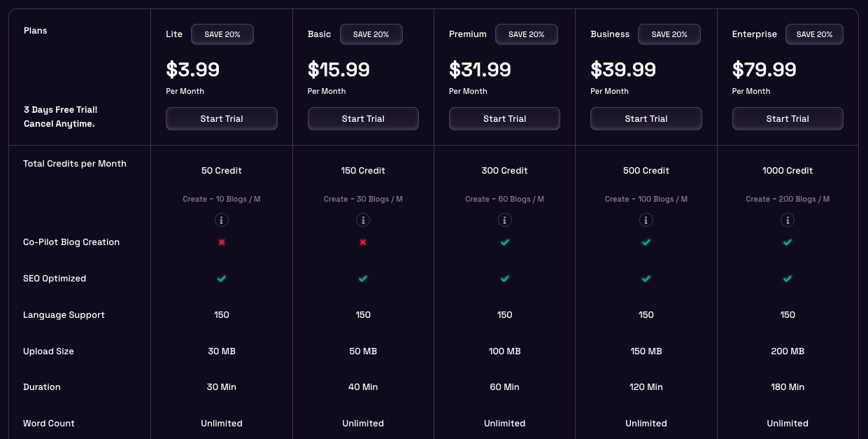868x439 pixels.
Task: Begin the Business plan trial
Action: point(646,119)
